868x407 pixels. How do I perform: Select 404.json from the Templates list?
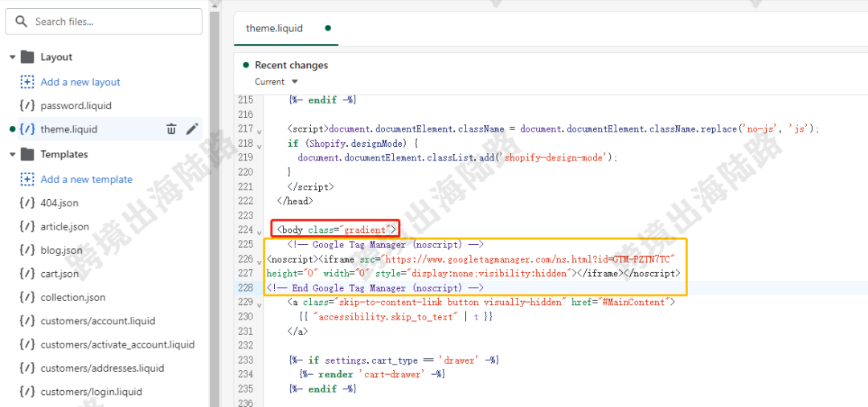(x=59, y=203)
